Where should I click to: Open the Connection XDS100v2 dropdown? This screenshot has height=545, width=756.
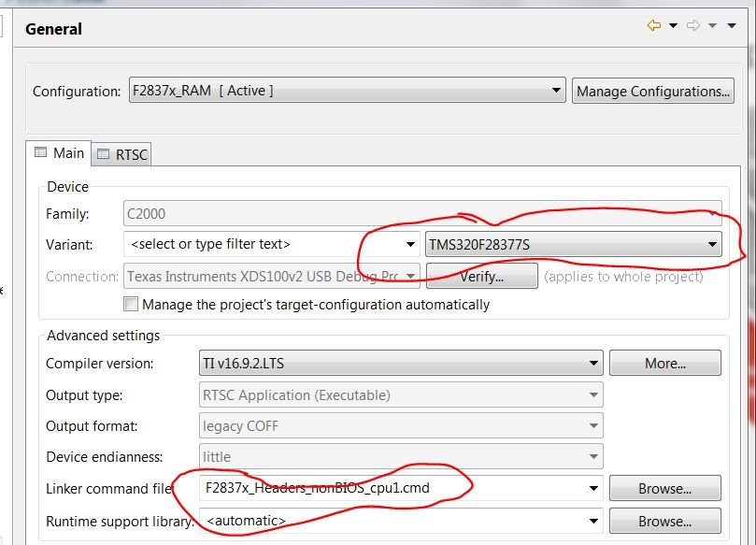click(271, 276)
